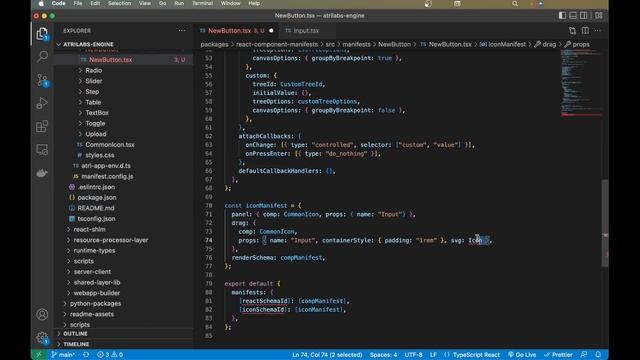Change the UTF-8 encoding
Viewport: 640px width, 360px height.
413,355
